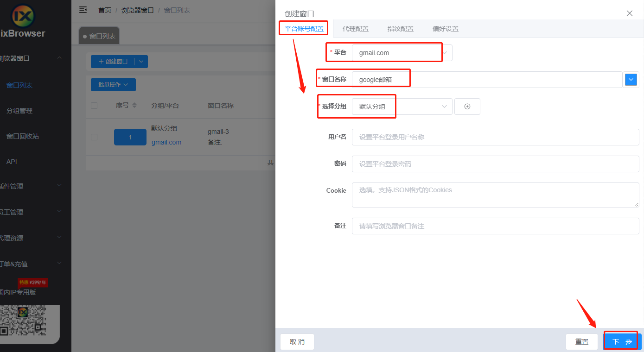Check the row checkbox for gmail-3
The height and width of the screenshot is (352, 644).
[x=94, y=137]
